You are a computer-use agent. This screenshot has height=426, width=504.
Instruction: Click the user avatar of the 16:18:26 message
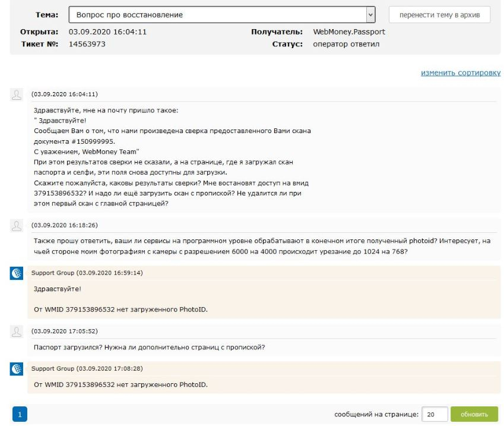coord(17,226)
